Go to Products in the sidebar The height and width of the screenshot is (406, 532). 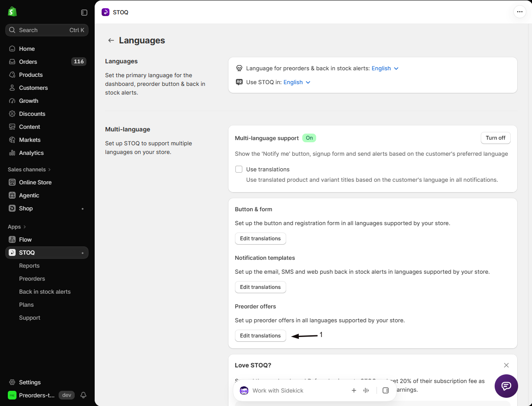click(x=47, y=75)
